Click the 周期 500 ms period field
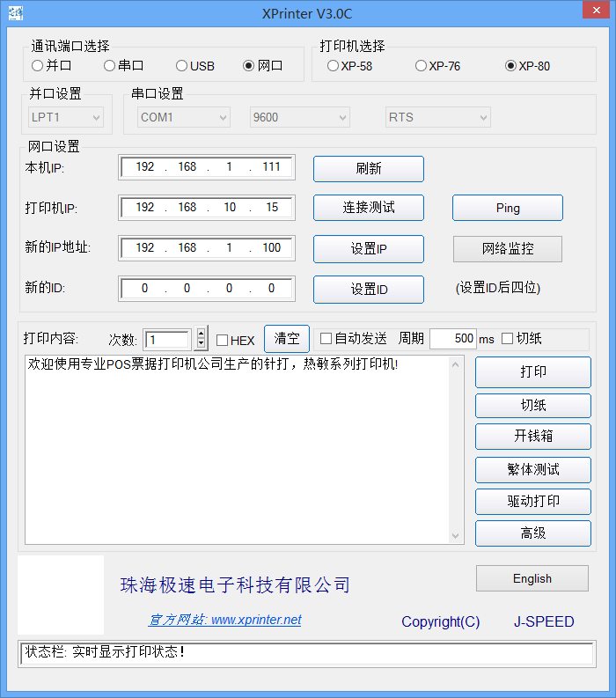Screen dimensions: 616x698 click(453, 339)
